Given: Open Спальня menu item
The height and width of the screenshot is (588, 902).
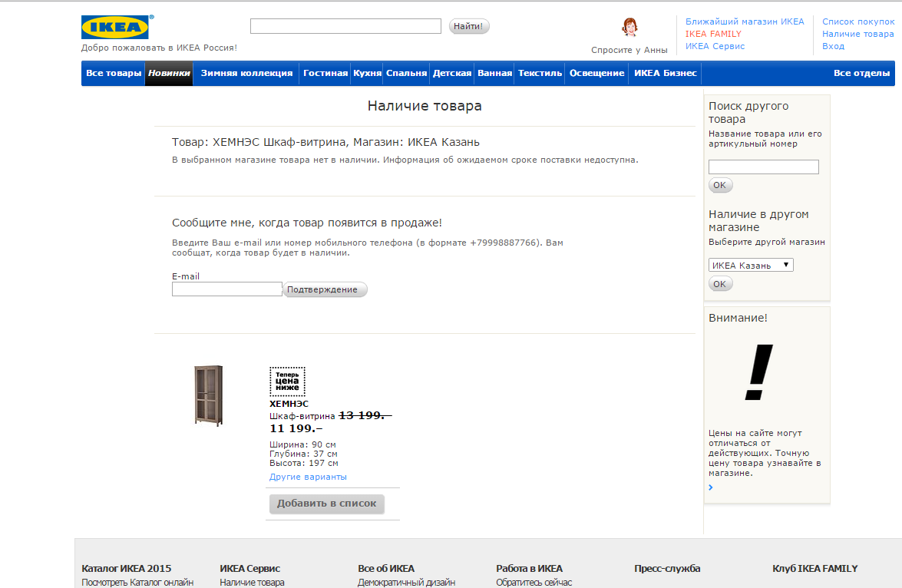Looking at the screenshot, I should (x=406, y=73).
